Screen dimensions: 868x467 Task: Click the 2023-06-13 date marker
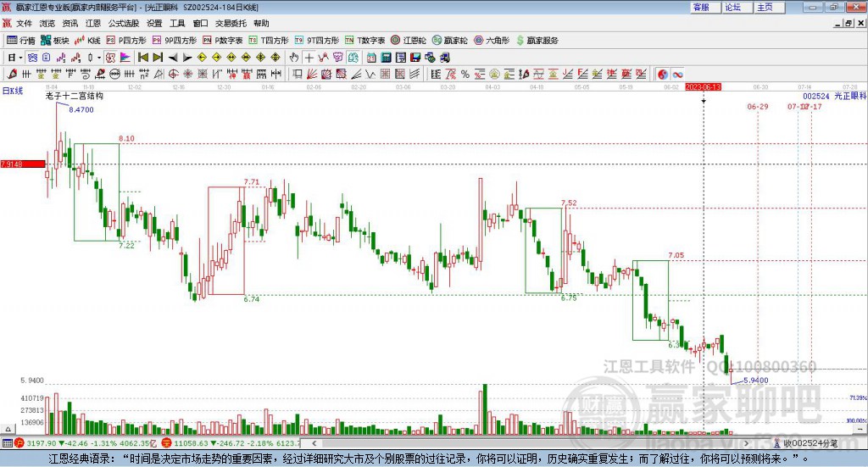pyautogui.click(x=703, y=86)
